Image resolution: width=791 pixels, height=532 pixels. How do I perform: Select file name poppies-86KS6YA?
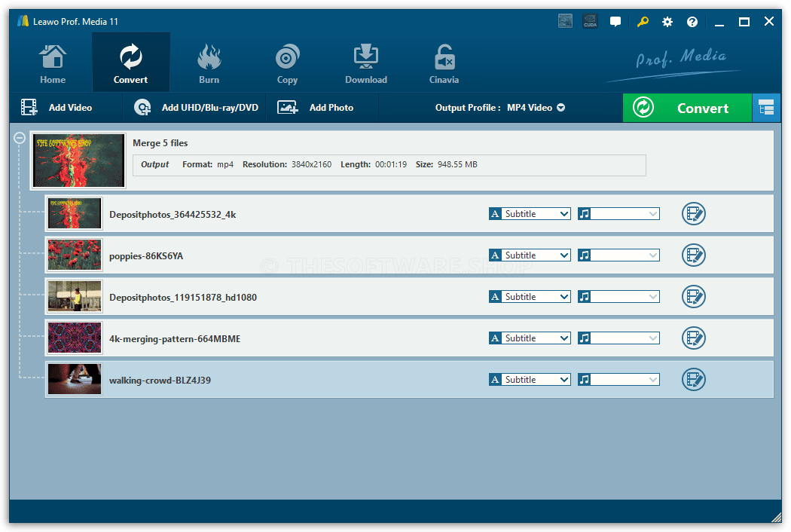click(146, 256)
